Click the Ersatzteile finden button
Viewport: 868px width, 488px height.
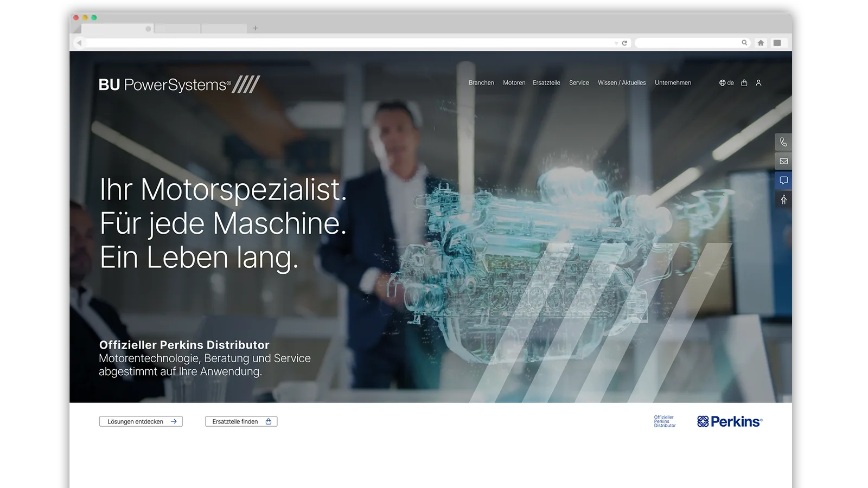[x=241, y=421]
